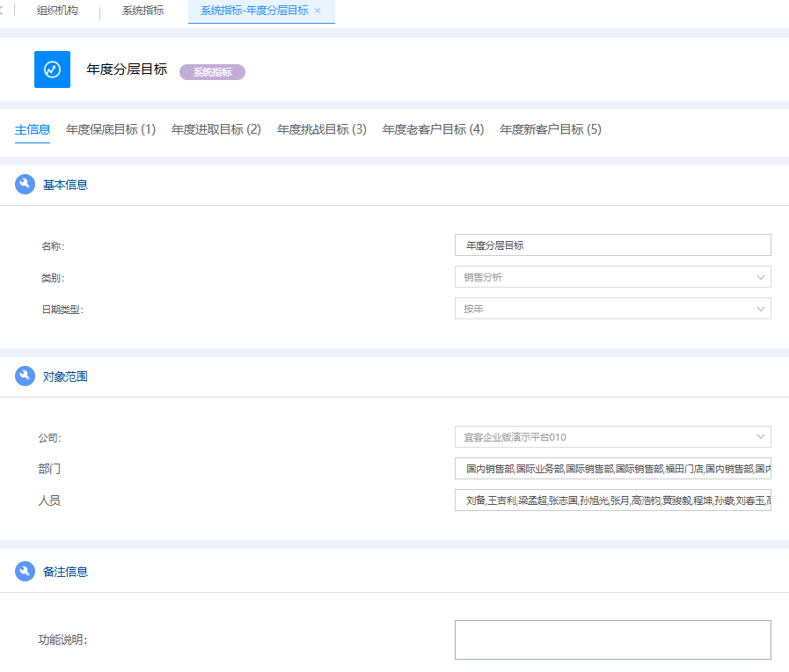This screenshot has height=672, width=789.
Task: Click the 日期类型: field label
Action: 62,310
